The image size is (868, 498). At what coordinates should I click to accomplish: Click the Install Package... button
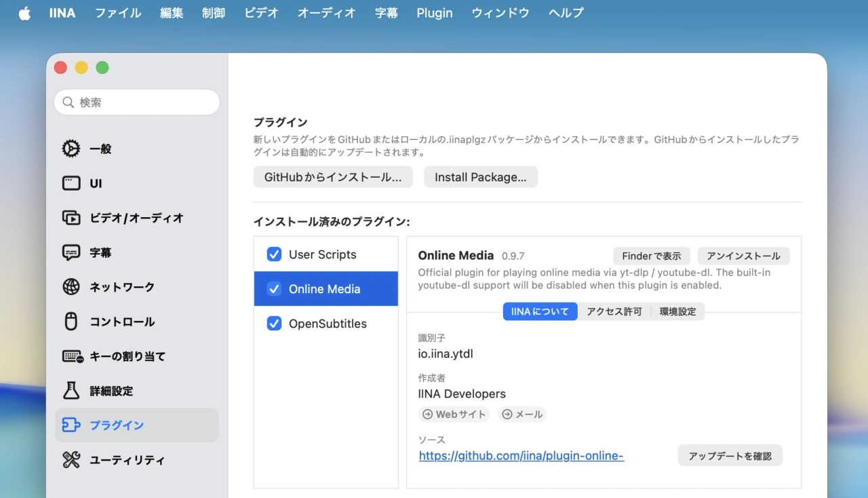[481, 176]
